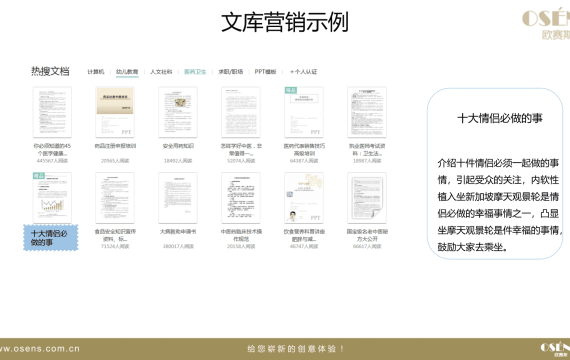Image resolution: width=570 pixels, height=360 pixels.
Task: Click the callout heading 十大情侣必做的事
Action: (500, 118)
